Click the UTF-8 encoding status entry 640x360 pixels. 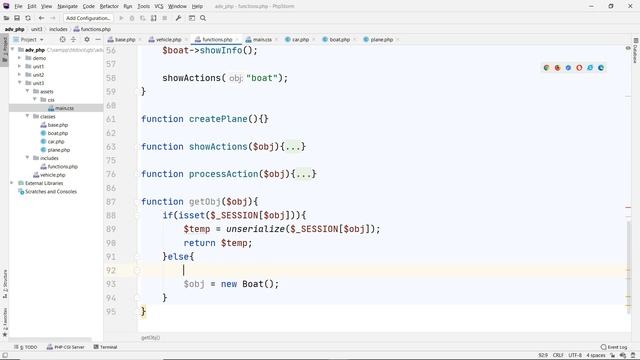pyautogui.click(x=575, y=355)
